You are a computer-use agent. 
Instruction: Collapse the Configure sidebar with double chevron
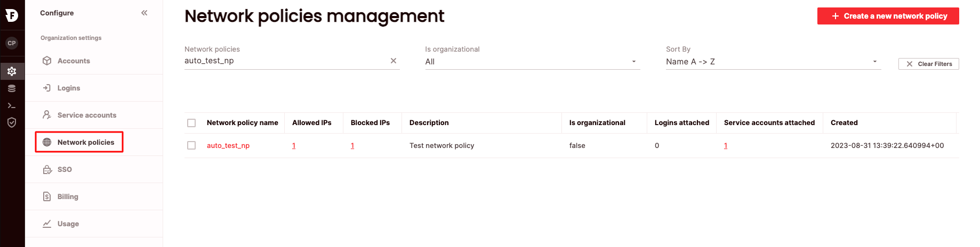click(x=144, y=13)
